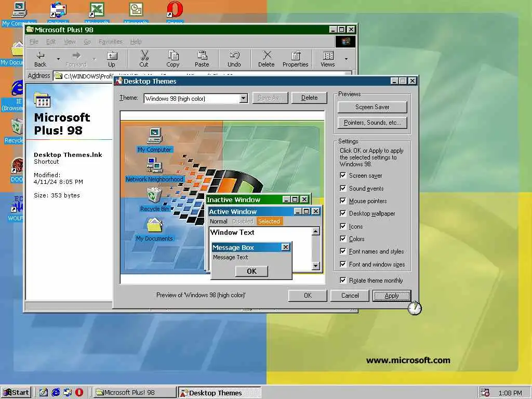Open the Help menu
The height and width of the screenshot is (399, 532).
pyautogui.click(x=136, y=42)
